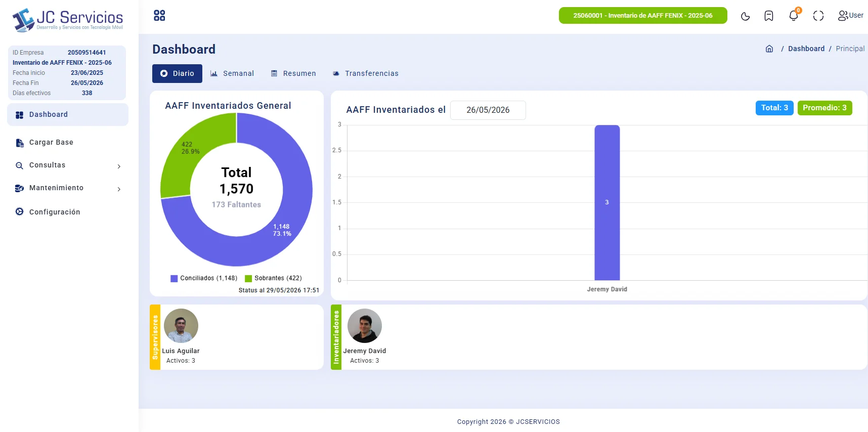Click the 173 Faltantes text in donut

(x=236, y=205)
